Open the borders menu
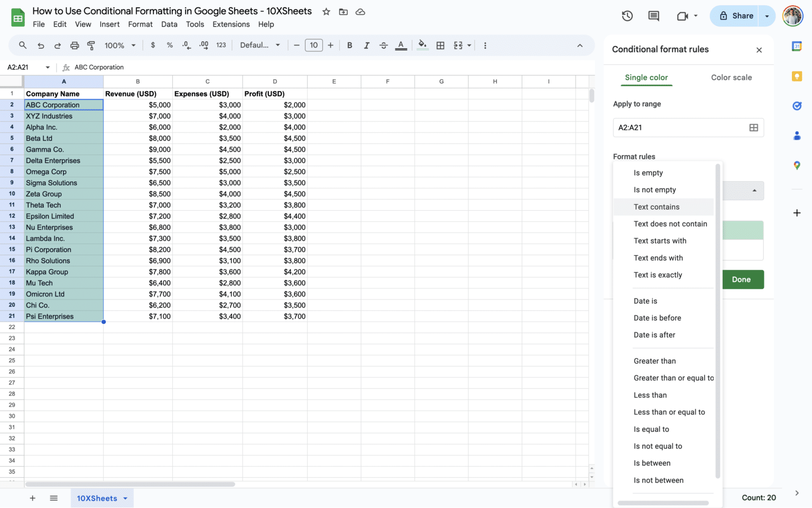Image resolution: width=812 pixels, height=508 pixels. coord(440,46)
